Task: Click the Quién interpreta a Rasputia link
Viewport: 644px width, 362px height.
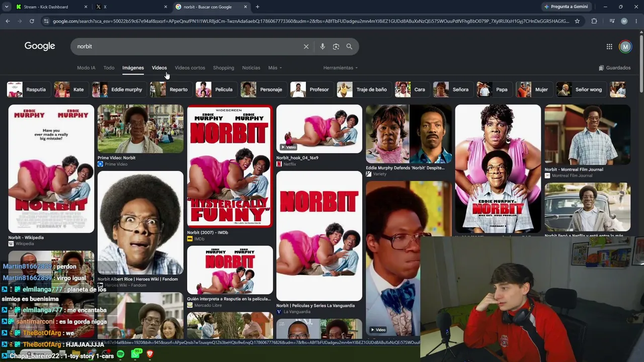Action: pos(229,299)
